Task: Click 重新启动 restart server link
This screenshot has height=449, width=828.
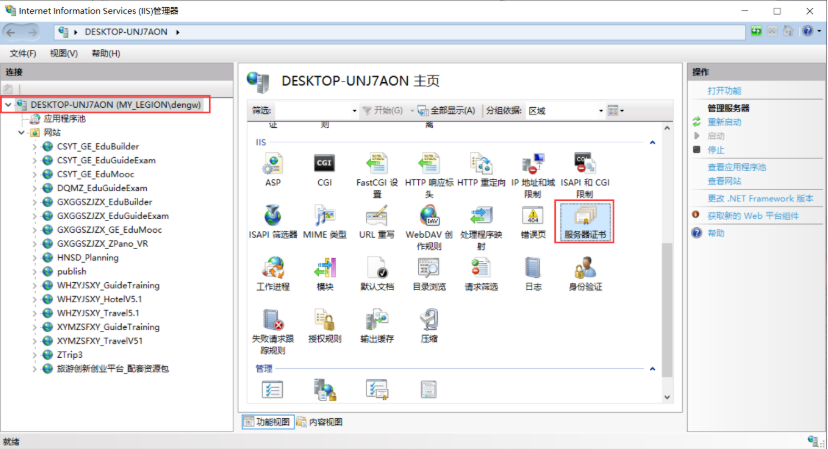Action: click(x=724, y=122)
